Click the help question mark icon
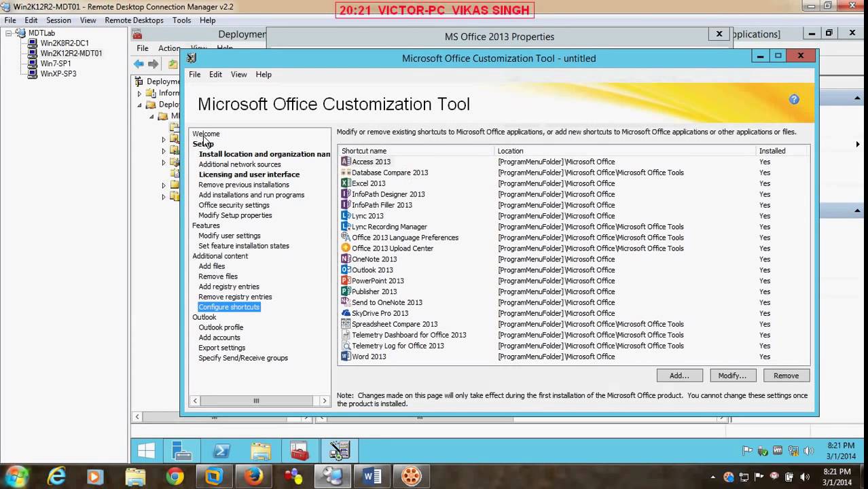This screenshot has width=868, height=489. point(794,99)
